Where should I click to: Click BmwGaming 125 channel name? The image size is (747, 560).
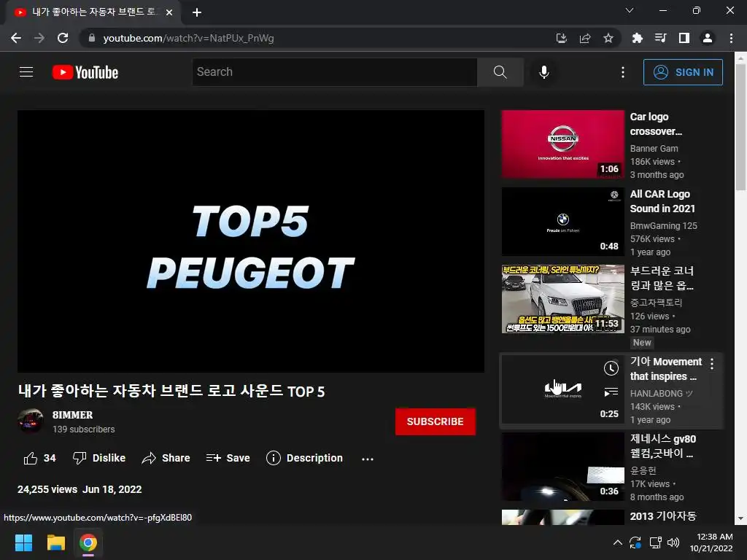[663, 226]
